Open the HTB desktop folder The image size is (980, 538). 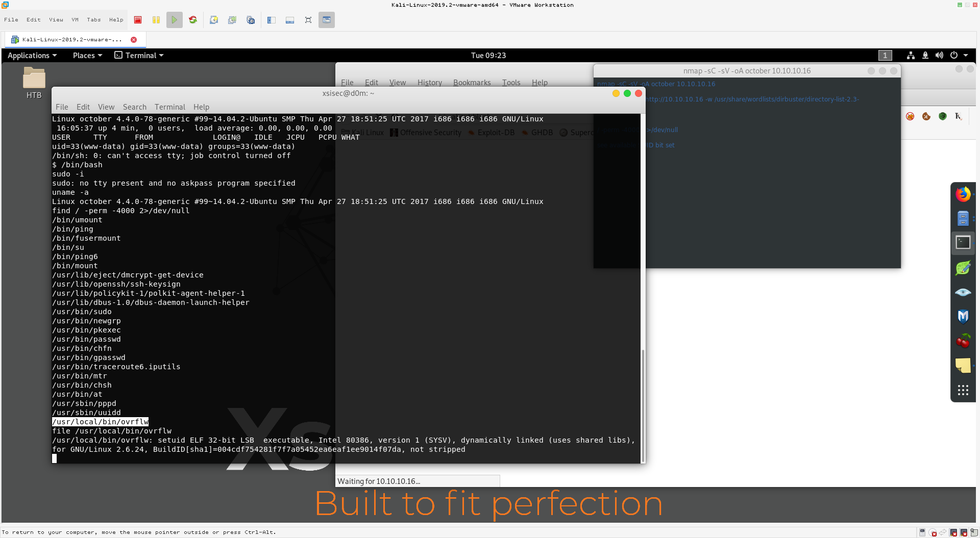(34, 83)
